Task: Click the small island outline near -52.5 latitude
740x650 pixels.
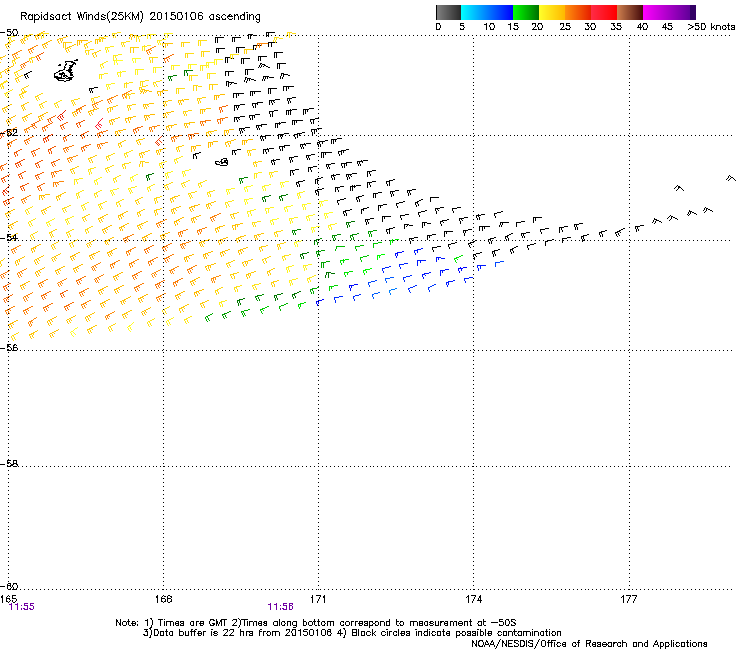Action: click(x=222, y=162)
